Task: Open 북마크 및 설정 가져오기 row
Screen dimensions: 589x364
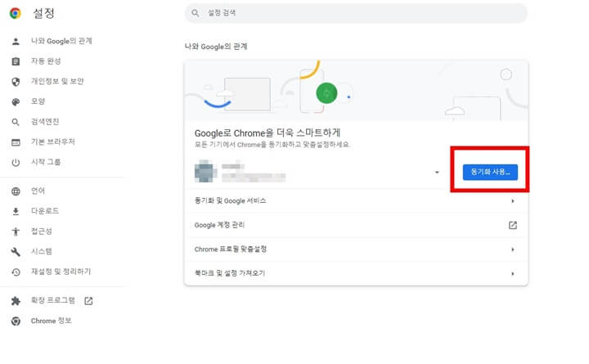Action: tap(356, 273)
